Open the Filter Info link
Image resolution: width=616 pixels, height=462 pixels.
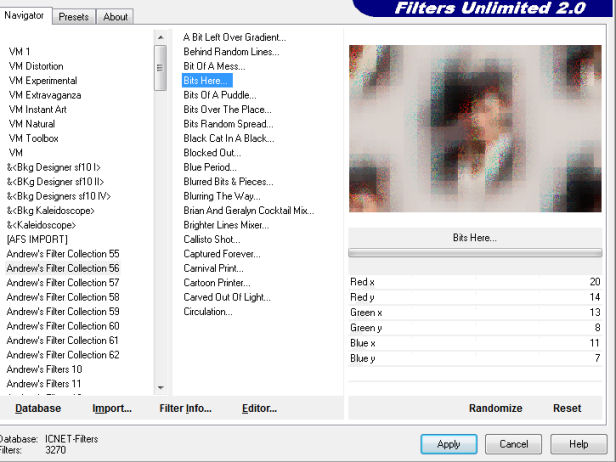click(185, 409)
